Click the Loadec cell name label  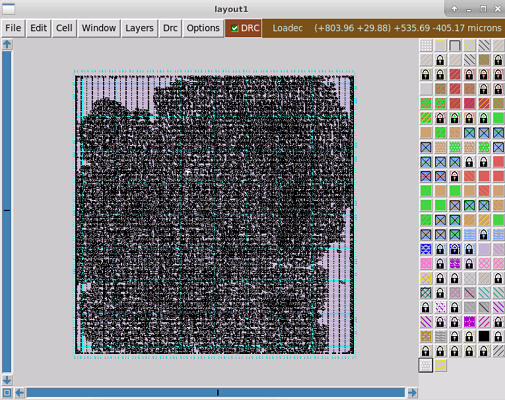coord(287,28)
